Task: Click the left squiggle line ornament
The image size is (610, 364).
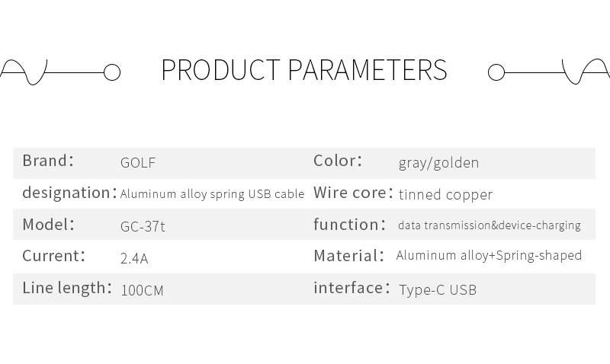Action: pyautogui.click(x=24, y=72)
